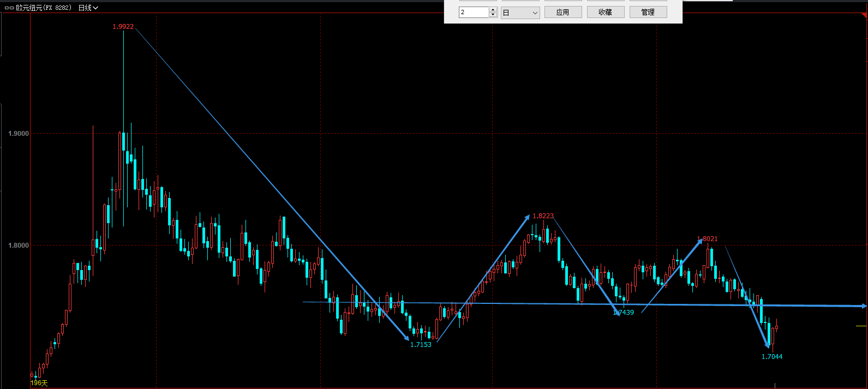
Task: Click the number field showing 2
Action: coord(474,12)
